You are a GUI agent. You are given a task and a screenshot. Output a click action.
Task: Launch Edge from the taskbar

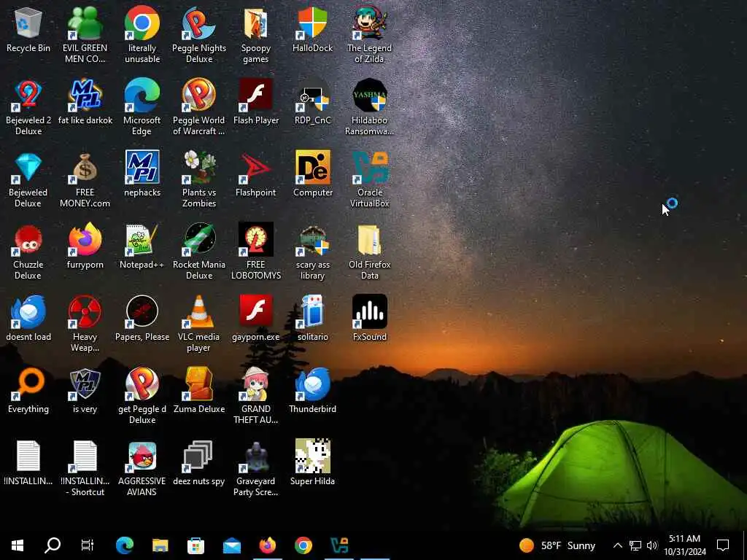point(124,545)
